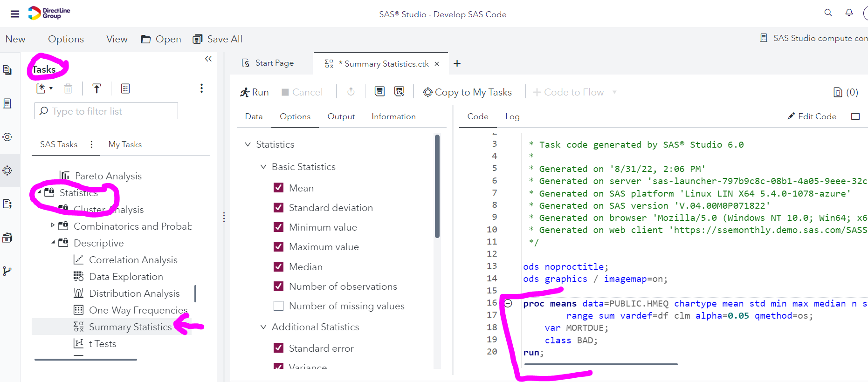This screenshot has height=382, width=868.
Task: Click the options panel vertical scrollbar
Action: click(437, 186)
